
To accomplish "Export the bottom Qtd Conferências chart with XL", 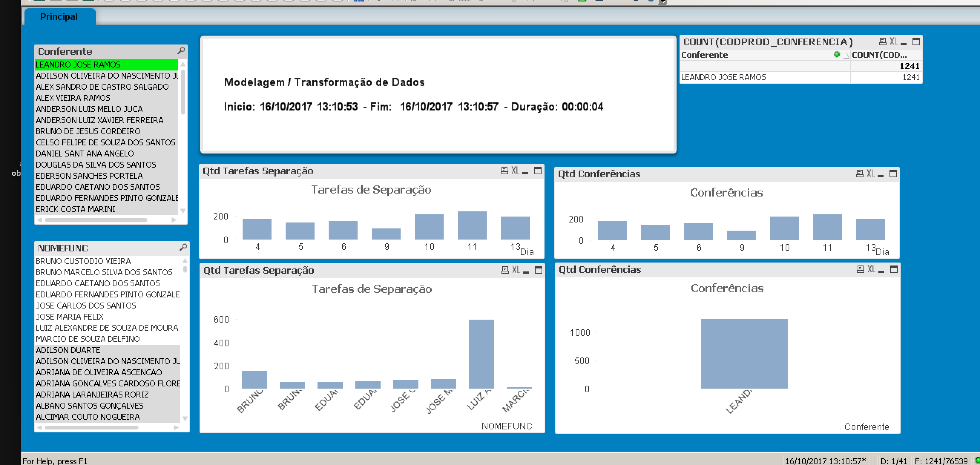I will pos(871,269).
